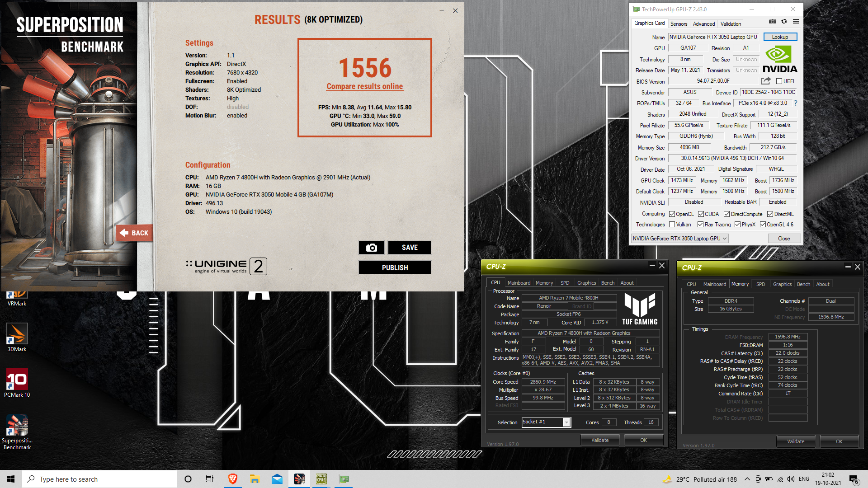Switch to Validation tab in GPU-Z
This screenshot has width=868, height=488.
[x=731, y=24]
